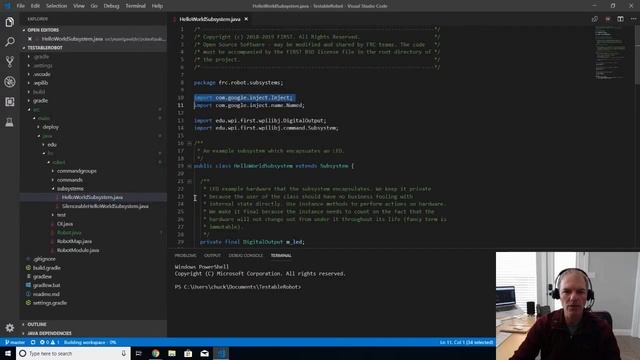Viewport: 640px width, 360px height.
Task: Expand the commandgroups folder
Action: (77, 171)
